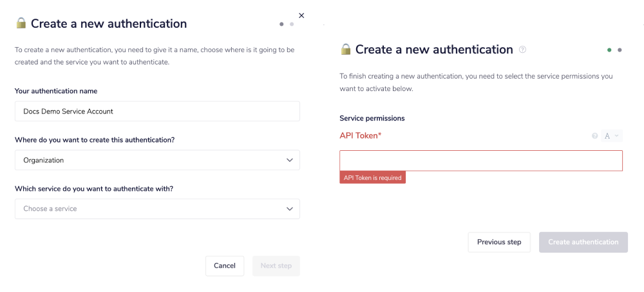Viewport: 644px width, 292px height.
Task: Click the Create authentication button
Action: 583,242
